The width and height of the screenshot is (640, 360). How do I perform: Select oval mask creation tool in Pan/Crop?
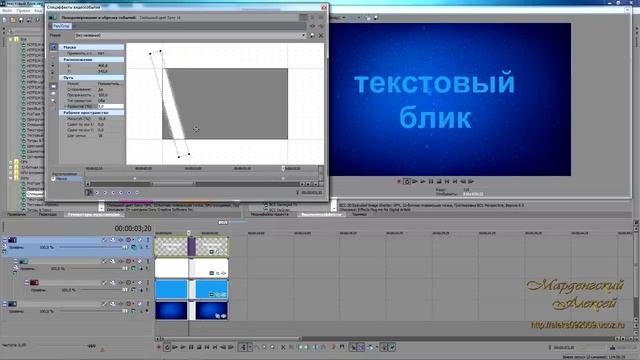pyautogui.click(x=53, y=94)
